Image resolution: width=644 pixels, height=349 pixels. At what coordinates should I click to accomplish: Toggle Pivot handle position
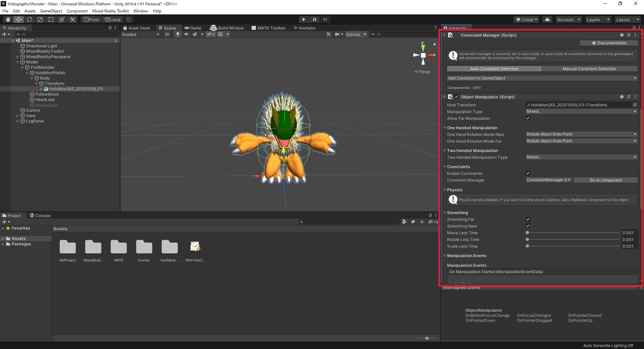[91, 19]
